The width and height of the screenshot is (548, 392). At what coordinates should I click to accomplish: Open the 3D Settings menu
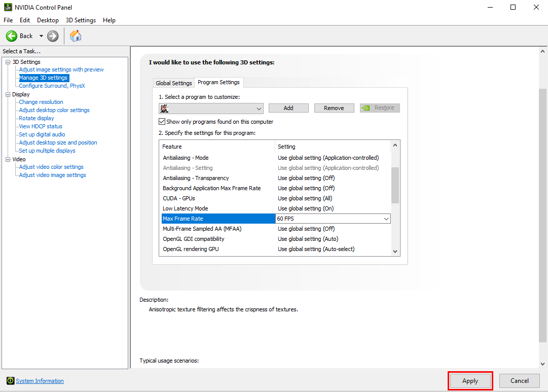tap(81, 20)
